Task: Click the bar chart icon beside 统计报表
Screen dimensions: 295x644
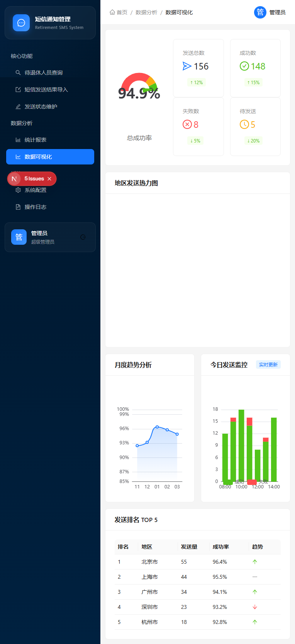Action: (18, 140)
